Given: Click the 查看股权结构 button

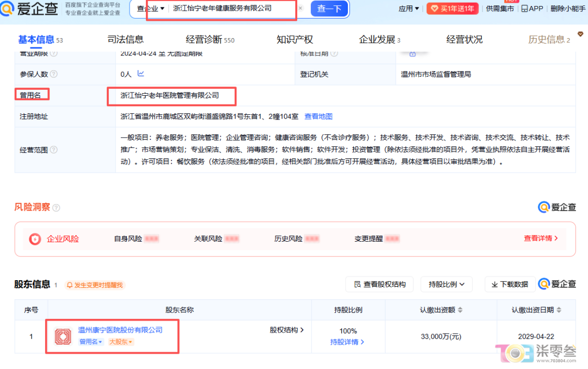Looking at the screenshot, I should point(379,284).
